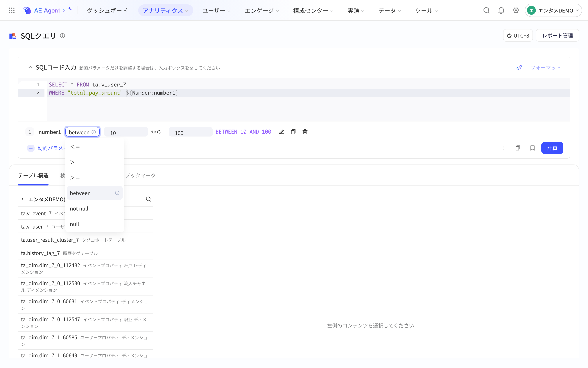Collapse the SQLコード入力 section
The width and height of the screenshot is (588, 368).
coord(30,67)
